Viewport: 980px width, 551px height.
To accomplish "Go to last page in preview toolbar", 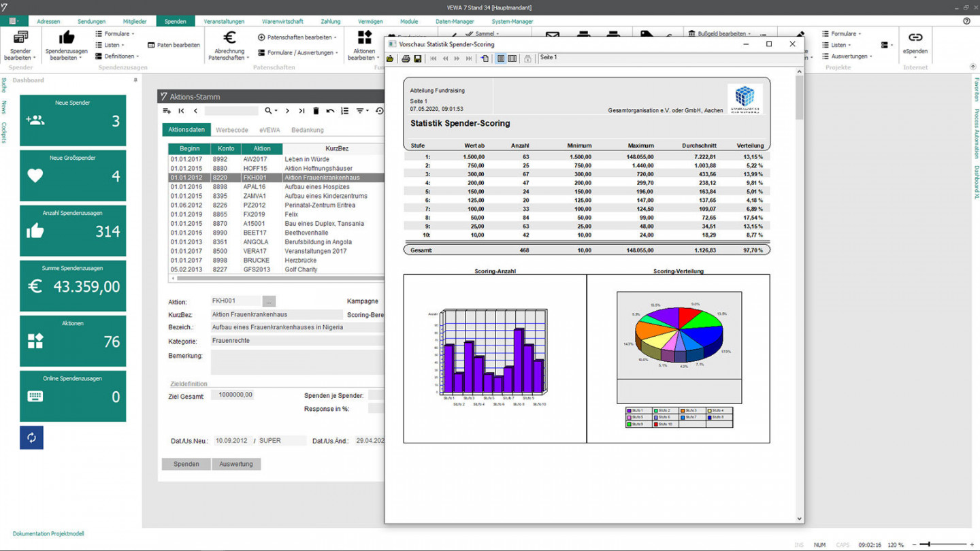I will (x=468, y=59).
